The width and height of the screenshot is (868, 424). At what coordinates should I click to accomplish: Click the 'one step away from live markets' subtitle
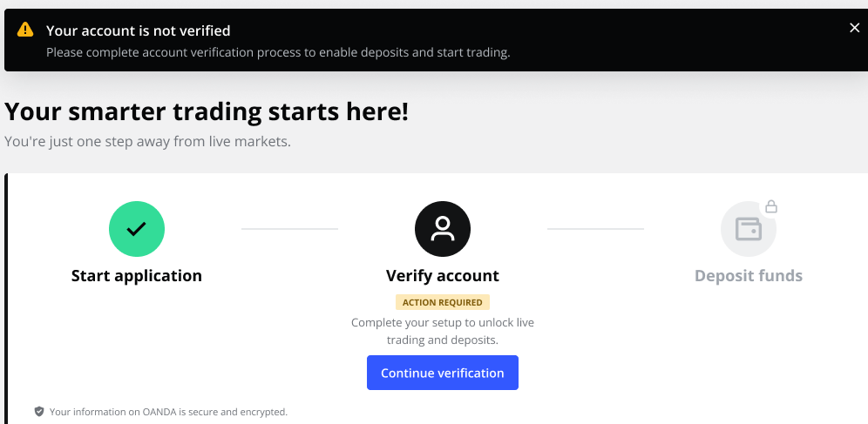click(x=148, y=142)
